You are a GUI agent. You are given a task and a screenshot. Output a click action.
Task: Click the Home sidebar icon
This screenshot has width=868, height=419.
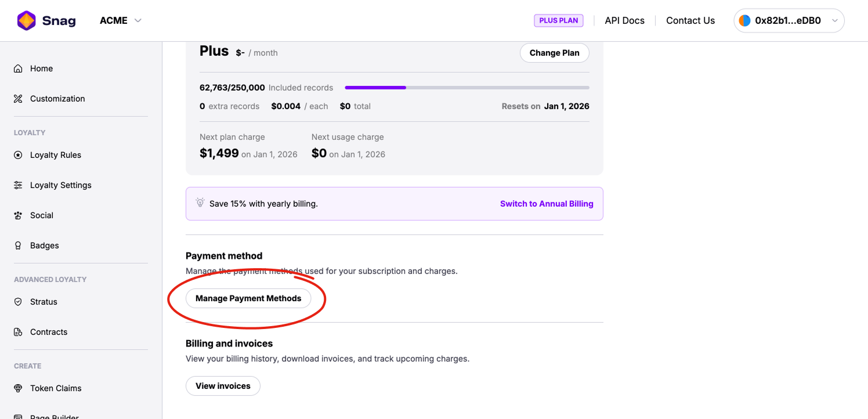[x=18, y=68]
